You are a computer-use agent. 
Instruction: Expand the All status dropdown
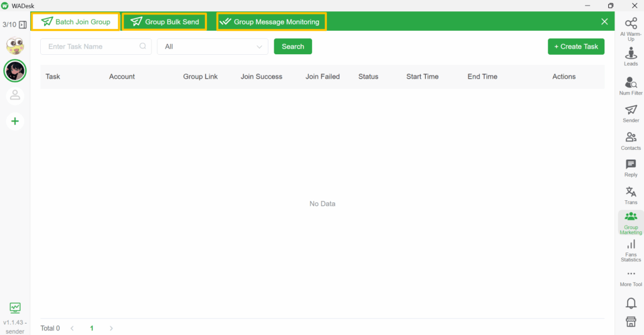(213, 47)
